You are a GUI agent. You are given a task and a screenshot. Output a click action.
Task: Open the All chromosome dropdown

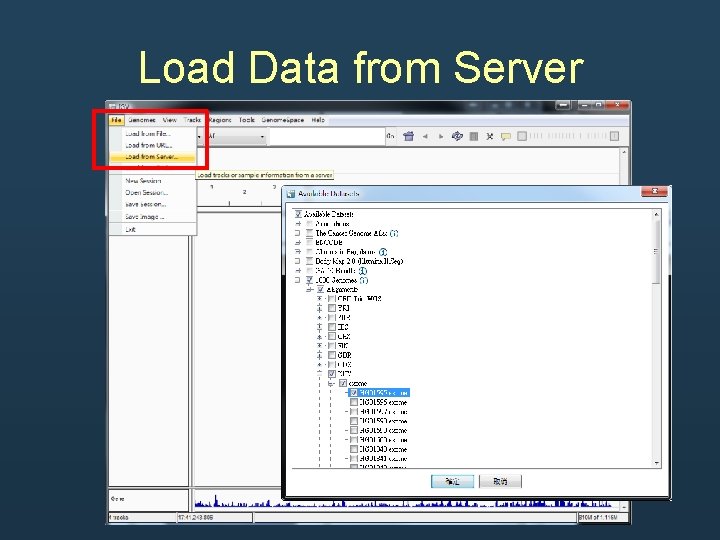point(237,136)
